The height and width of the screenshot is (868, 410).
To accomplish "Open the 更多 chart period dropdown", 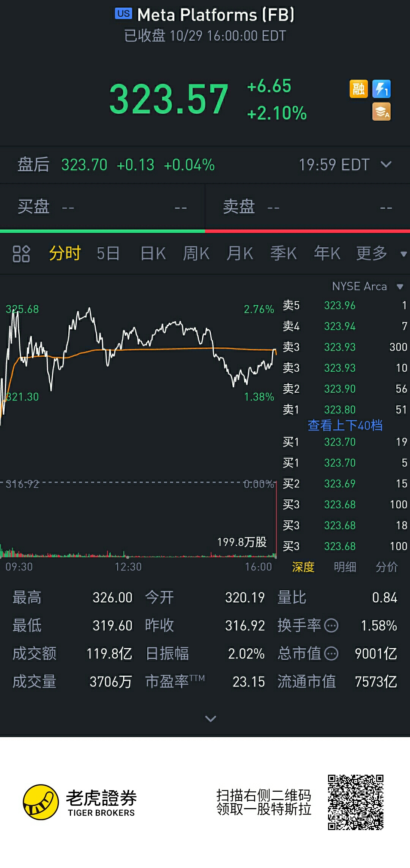I will point(381,253).
